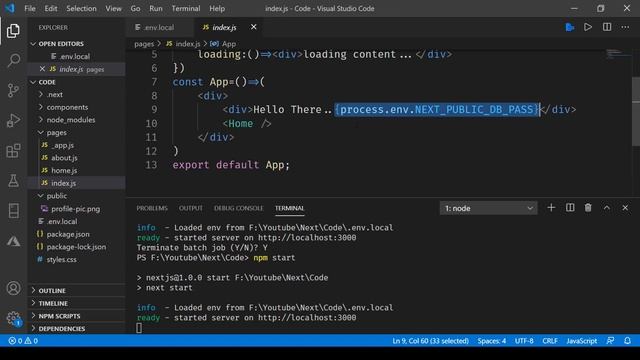Open package-lock.json in the file tree

[x=76, y=247]
